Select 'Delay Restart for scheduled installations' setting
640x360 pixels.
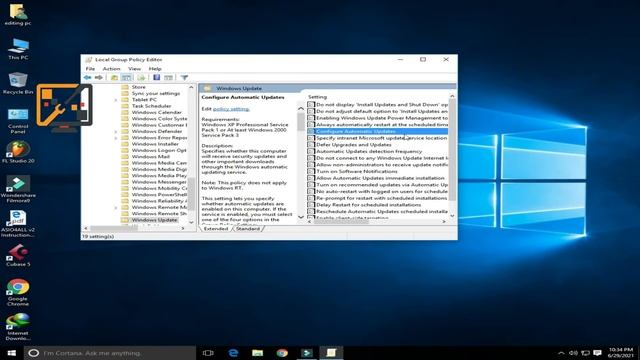[x=369, y=205]
